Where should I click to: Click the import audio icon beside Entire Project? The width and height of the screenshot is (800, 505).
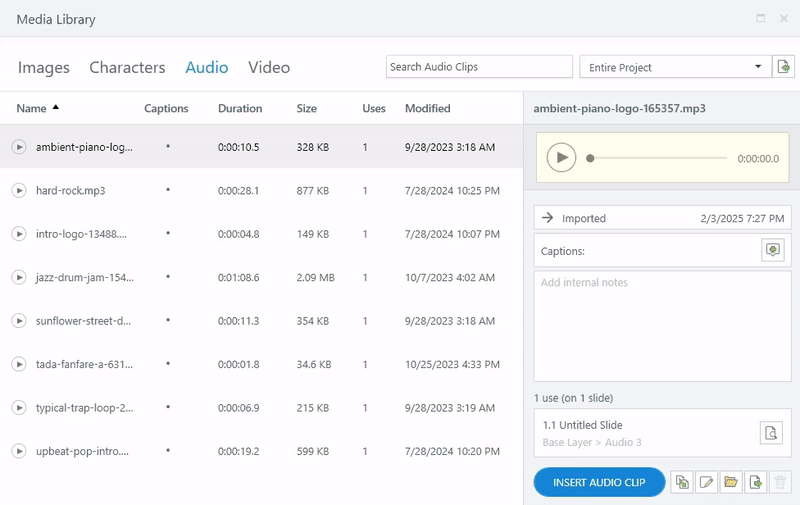click(784, 67)
